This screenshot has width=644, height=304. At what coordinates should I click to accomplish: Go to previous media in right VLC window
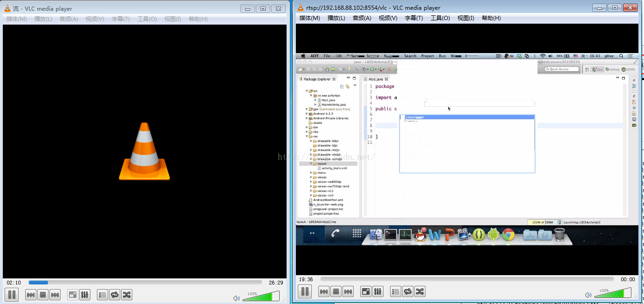[x=324, y=291]
